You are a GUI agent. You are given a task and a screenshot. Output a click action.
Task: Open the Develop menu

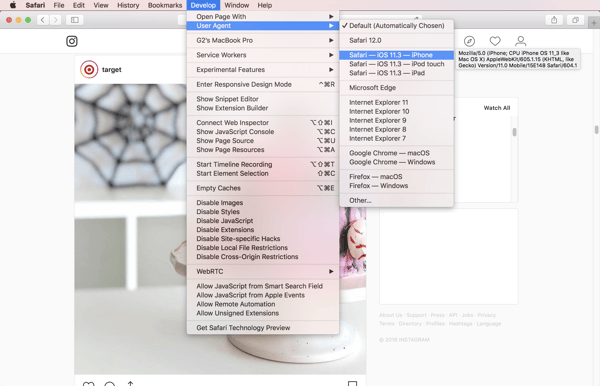203,5
